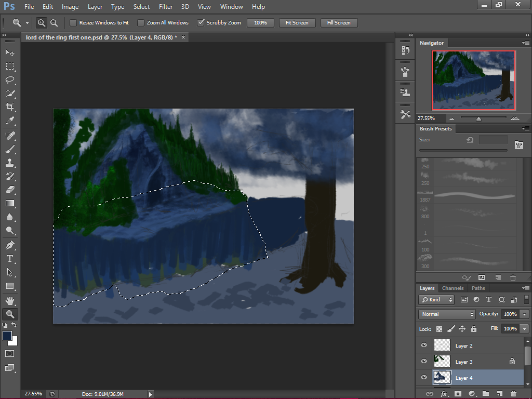Enable Zoom All Windows checkbox

point(140,23)
